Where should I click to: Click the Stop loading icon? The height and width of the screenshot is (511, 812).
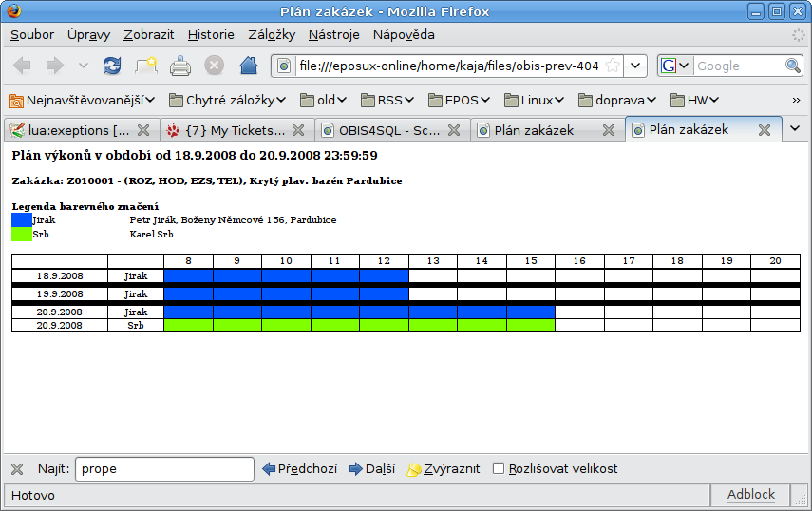[215, 66]
